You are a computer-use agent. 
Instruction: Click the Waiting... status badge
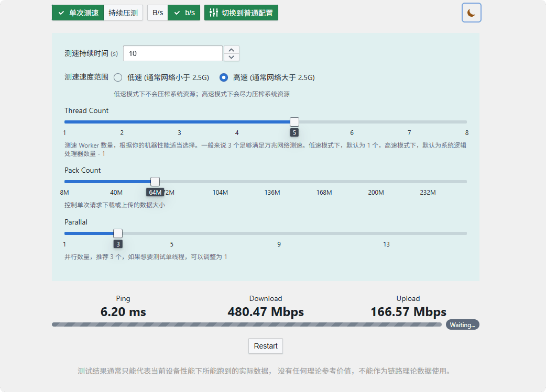pyautogui.click(x=462, y=324)
